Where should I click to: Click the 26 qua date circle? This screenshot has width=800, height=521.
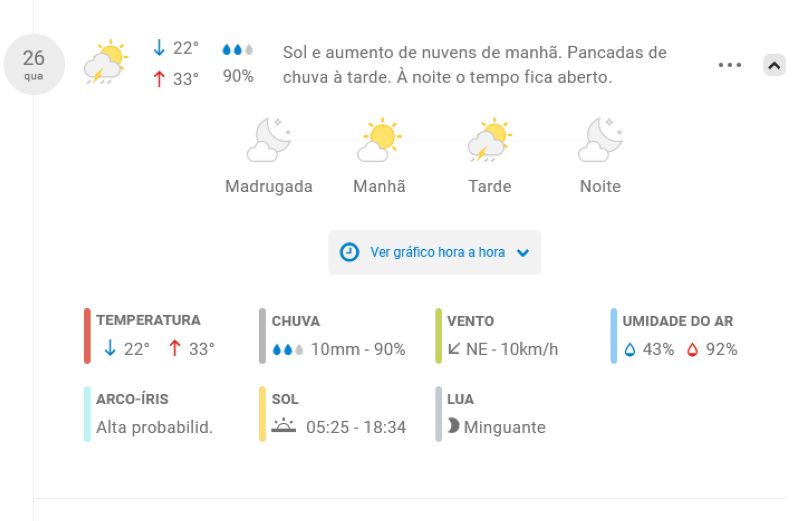click(34, 64)
